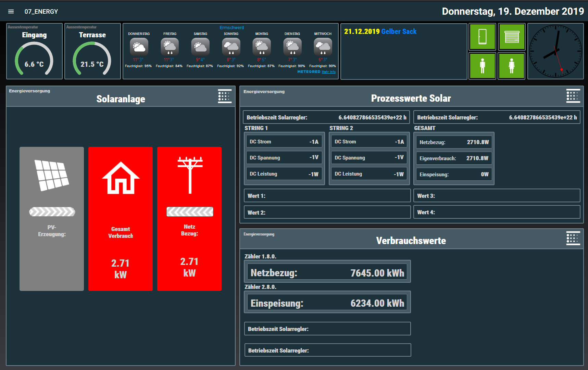Click the Wert 1 field
The width and height of the screenshot is (588, 370).
click(x=327, y=196)
